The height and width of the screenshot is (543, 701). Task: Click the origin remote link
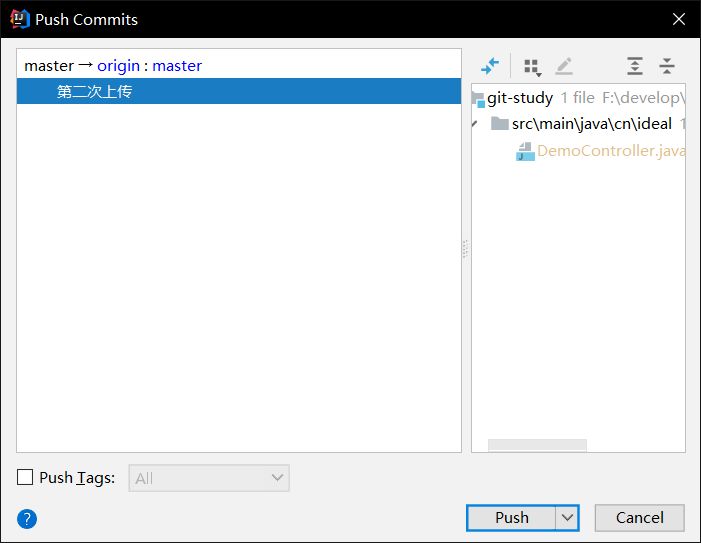click(118, 66)
